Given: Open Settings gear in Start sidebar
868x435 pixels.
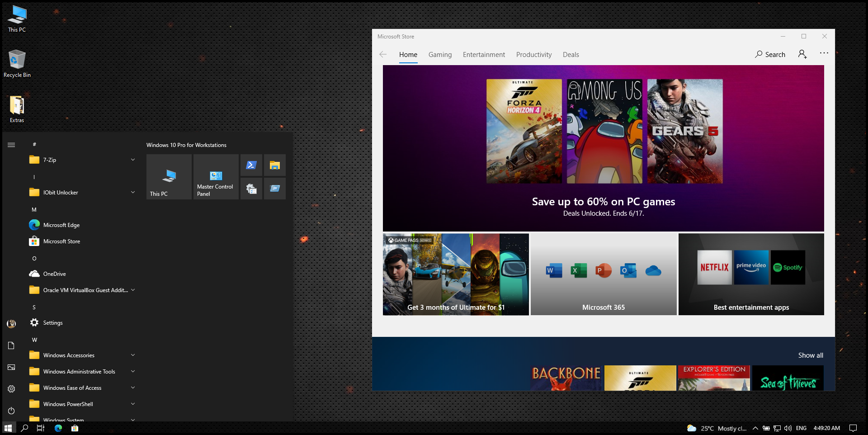Looking at the screenshot, I should 11,389.
